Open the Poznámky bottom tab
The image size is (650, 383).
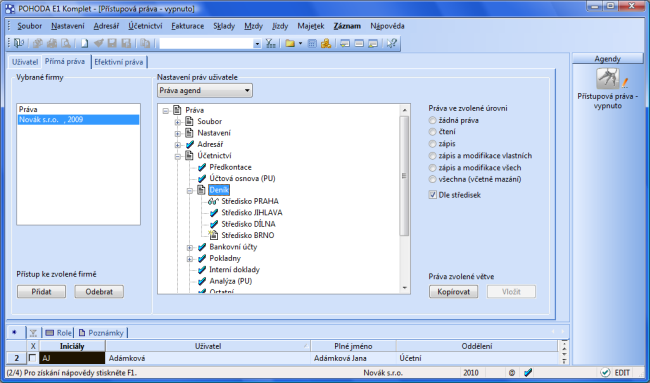click(102, 333)
